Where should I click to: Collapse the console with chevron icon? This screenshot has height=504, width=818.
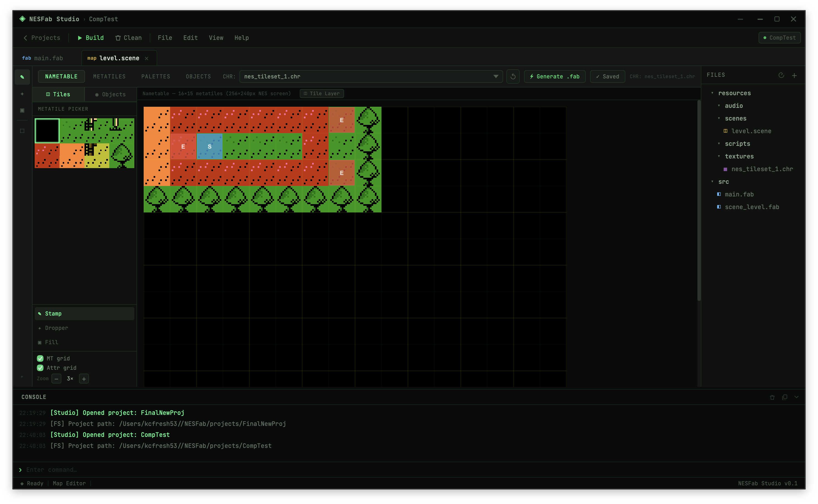pyautogui.click(x=796, y=397)
